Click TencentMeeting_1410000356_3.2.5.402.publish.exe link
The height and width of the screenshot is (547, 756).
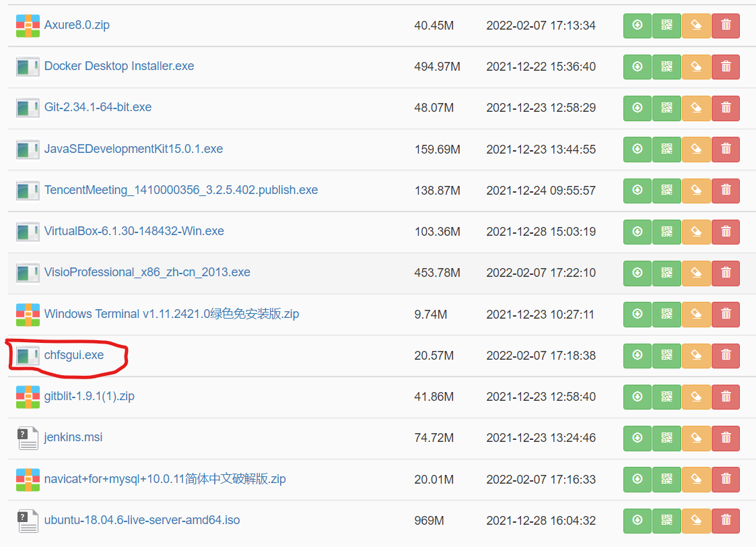pyautogui.click(x=181, y=190)
